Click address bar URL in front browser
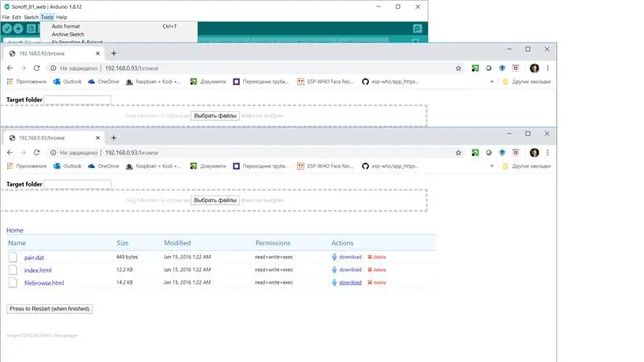Viewport: 644px width, 362px height. [131, 153]
